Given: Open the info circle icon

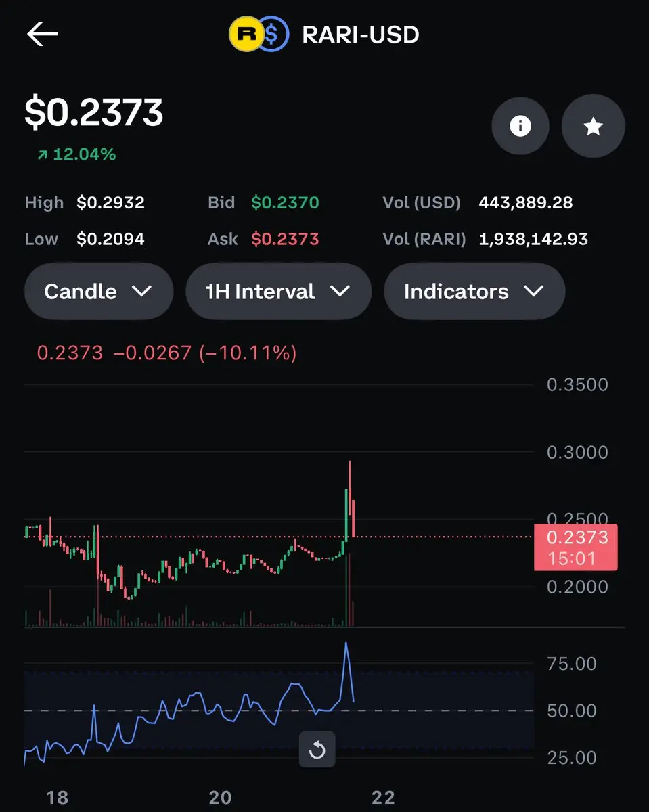Looking at the screenshot, I should [520, 126].
